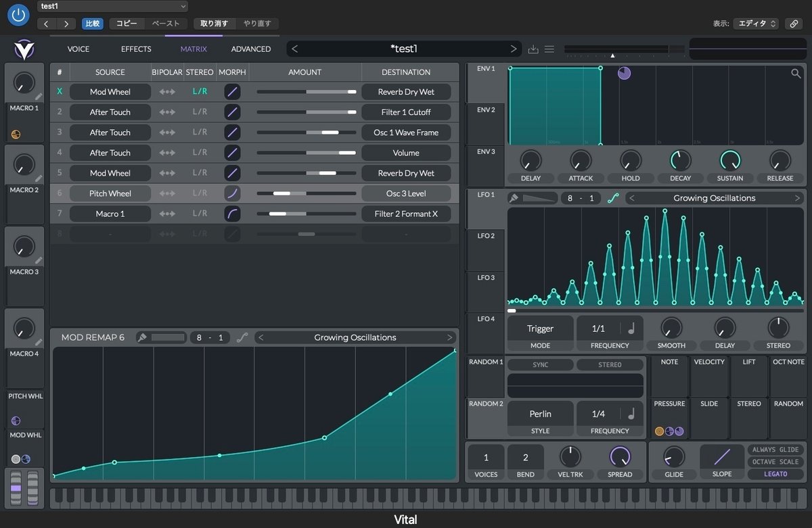The height and width of the screenshot is (528, 812).
Task: Switch to the ADVANCED tab
Action: (x=250, y=49)
